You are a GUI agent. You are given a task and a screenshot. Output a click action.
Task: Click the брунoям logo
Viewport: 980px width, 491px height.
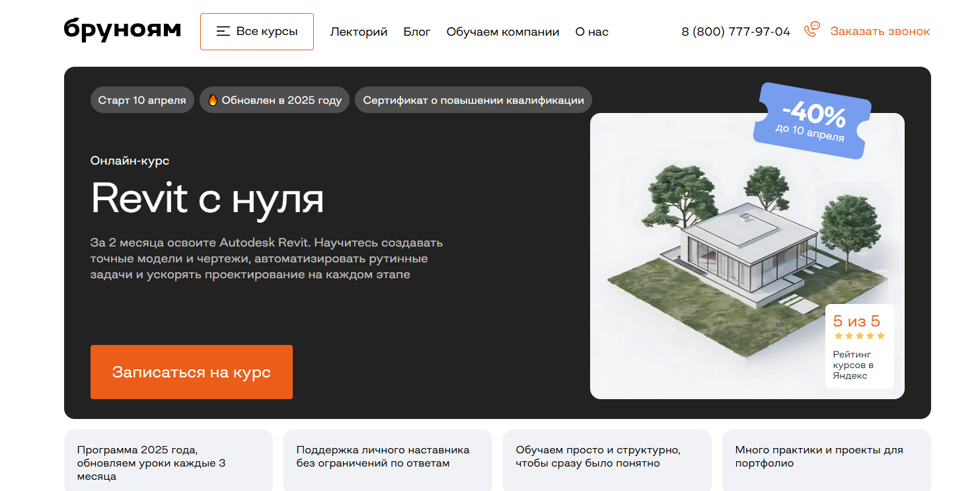pos(122,30)
